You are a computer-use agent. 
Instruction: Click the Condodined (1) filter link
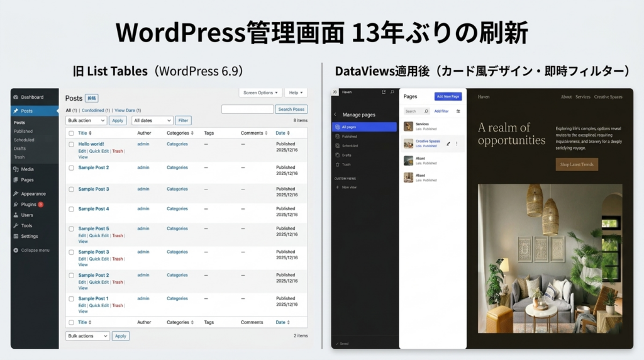pyautogui.click(x=96, y=111)
